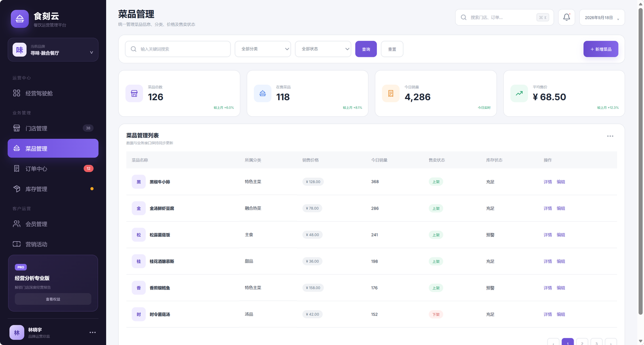Click the 松 thumbnail of 松露菌菇饭
Screen dimensions: 644x345
[139, 235]
